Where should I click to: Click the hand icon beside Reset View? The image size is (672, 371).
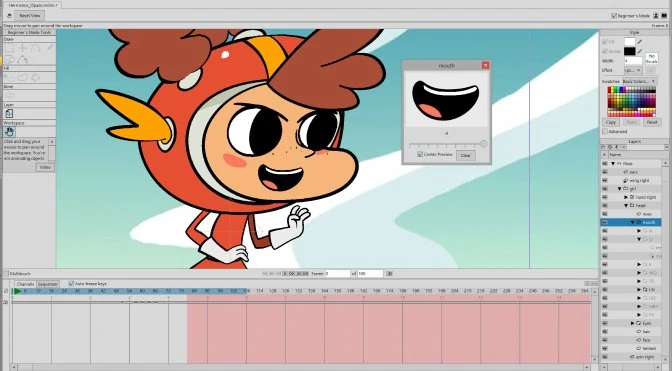(9, 16)
